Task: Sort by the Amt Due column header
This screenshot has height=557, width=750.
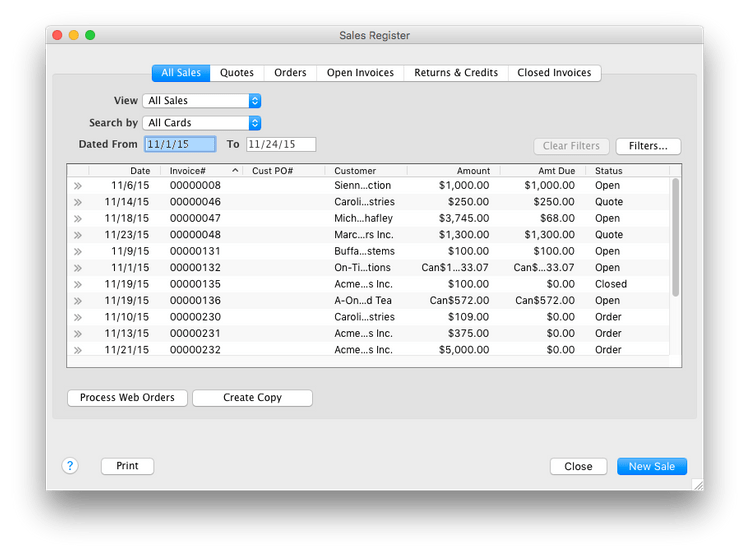Action: tap(543, 171)
